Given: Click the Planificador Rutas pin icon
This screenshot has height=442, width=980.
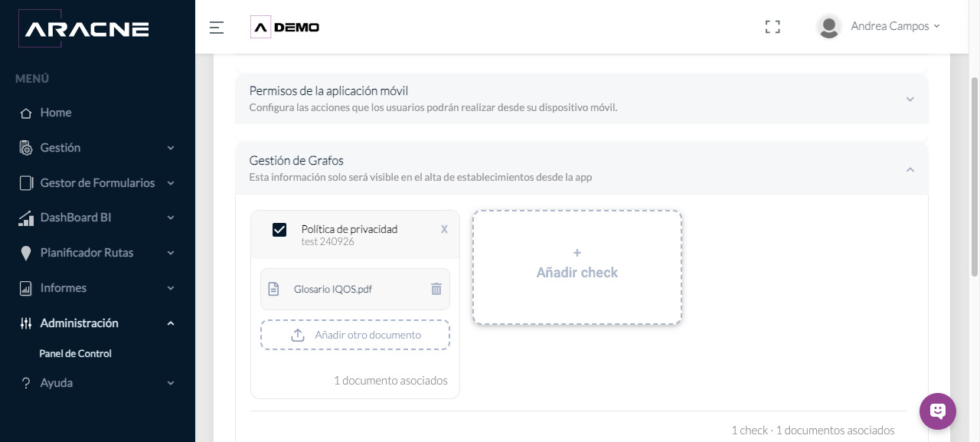Looking at the screenshot, I should [26, 253].
